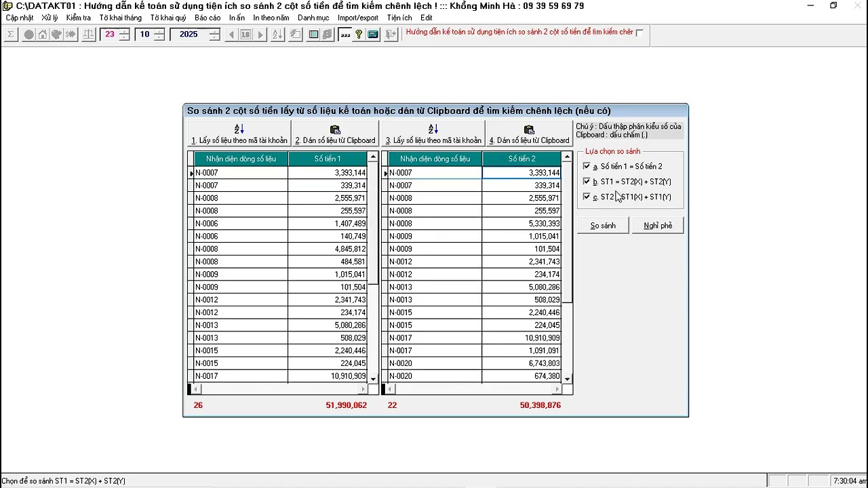Click left total 51,990,062 in red
868x488 pixels.
tap(346, 405)
